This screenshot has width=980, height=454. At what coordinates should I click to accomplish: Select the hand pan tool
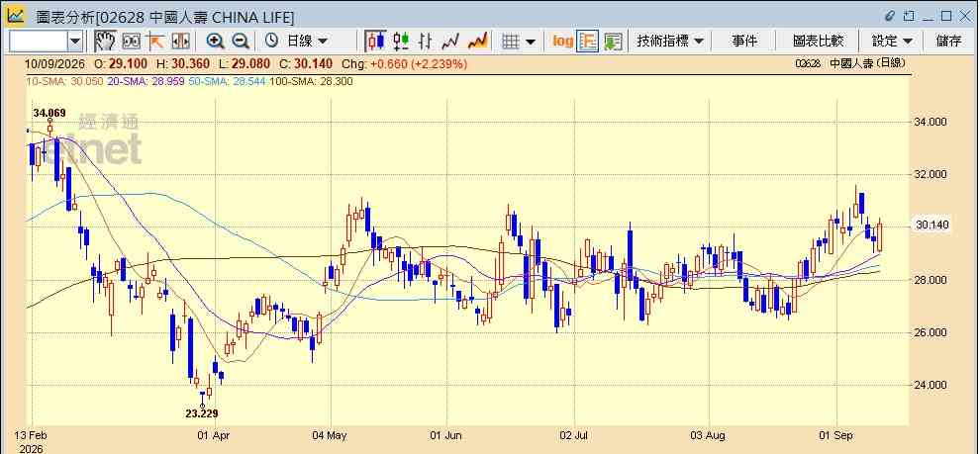click(105, 42)
